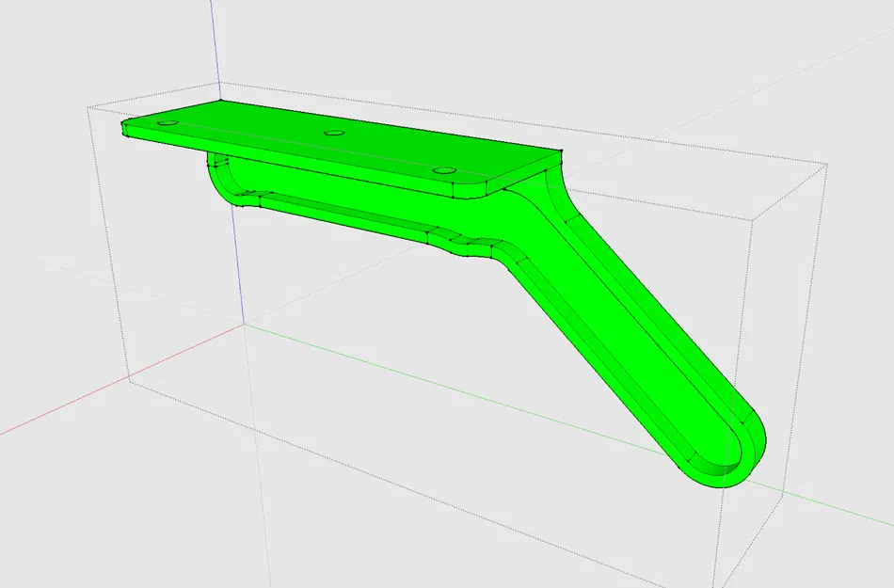Image resolution: width=894 pixels, height=588 pixels.
Task: Select the right screw hole on the plate
Action: [x=444, y=170]
